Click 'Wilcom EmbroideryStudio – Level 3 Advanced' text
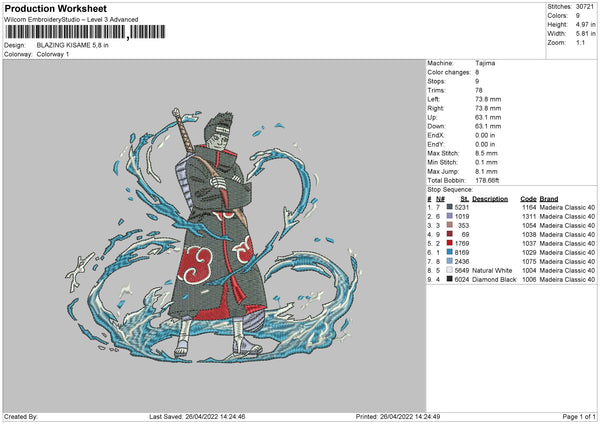The height and width of the screenshot is (424, 600). pyautogui.click(x=71, y=20)
